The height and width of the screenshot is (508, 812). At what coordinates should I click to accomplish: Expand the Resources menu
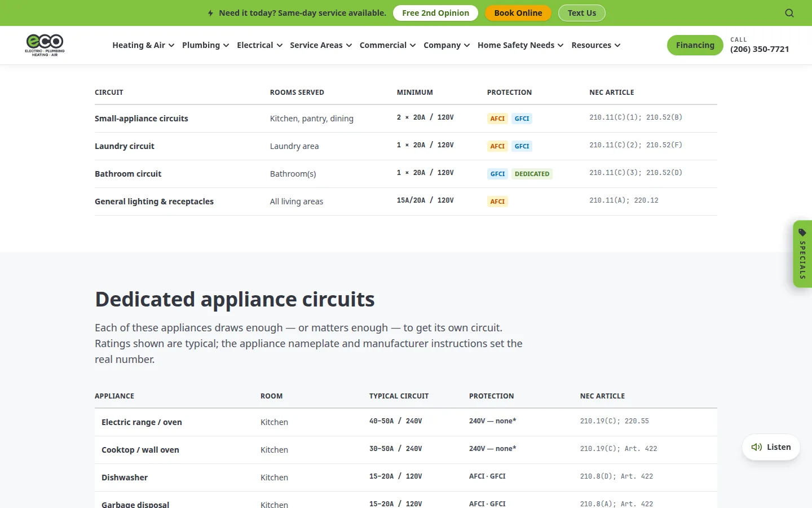point(595,45)
